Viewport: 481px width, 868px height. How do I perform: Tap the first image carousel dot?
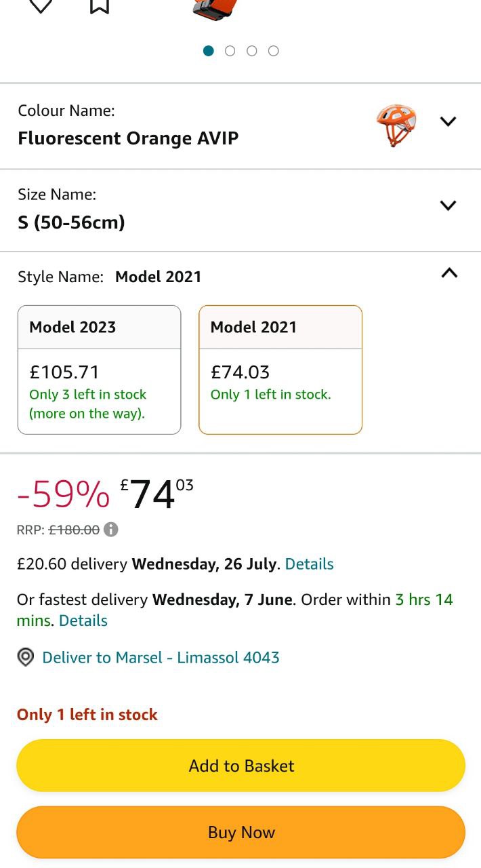coord(209,51)
